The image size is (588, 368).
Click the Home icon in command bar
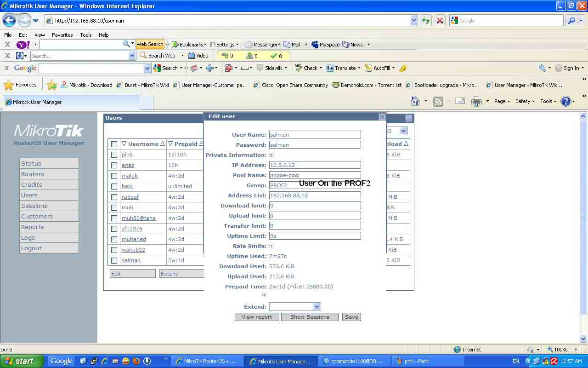tap(415, 101)
